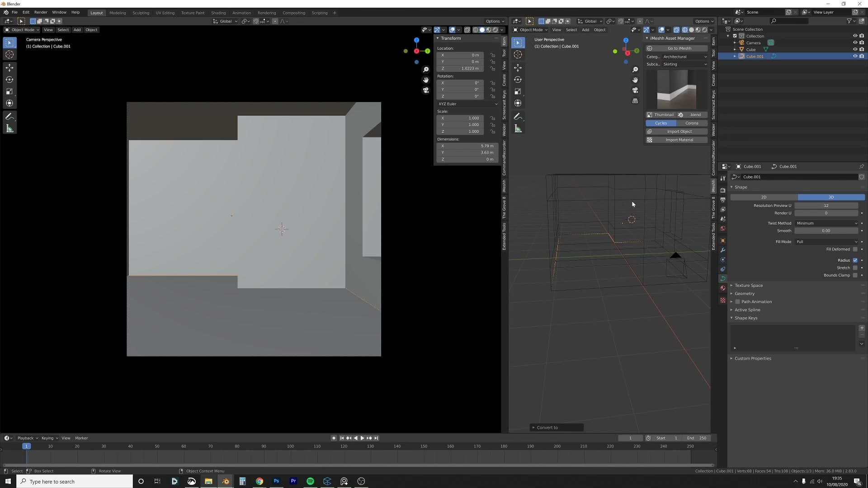Open the World properties tab icon
The width and height of the screenshot is (868, 488).
[723, 228]
